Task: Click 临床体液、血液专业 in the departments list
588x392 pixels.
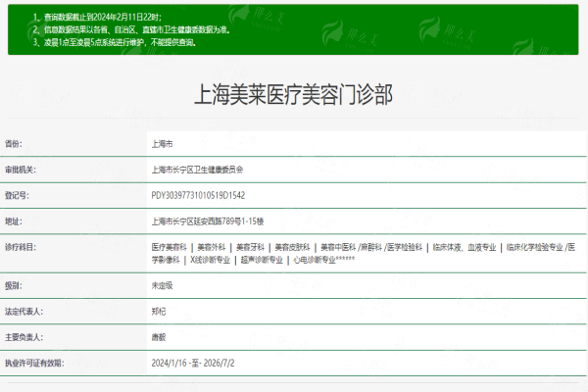Action: [465, 247]
